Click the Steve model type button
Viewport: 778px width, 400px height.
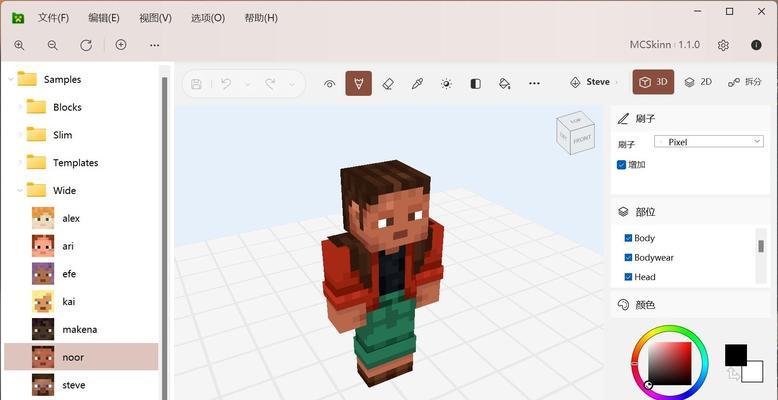[593, 82]
